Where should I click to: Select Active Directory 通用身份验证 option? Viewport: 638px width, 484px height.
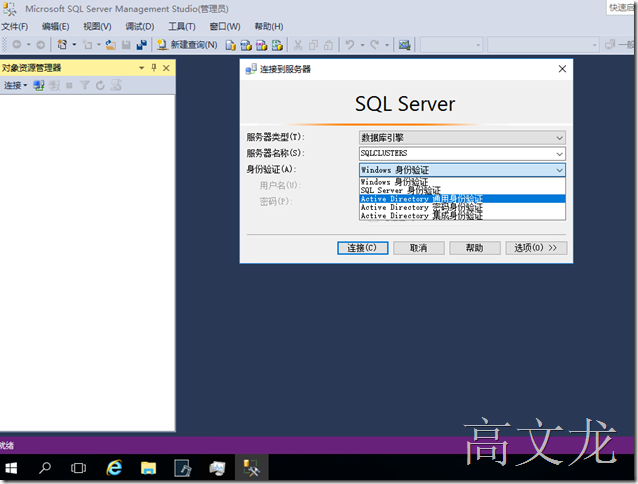[462, 199]
